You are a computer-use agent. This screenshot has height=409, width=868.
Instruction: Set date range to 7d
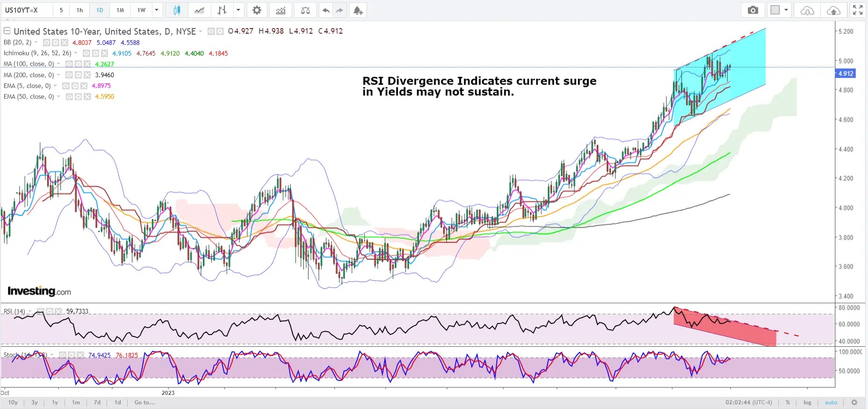click(97, 402)
